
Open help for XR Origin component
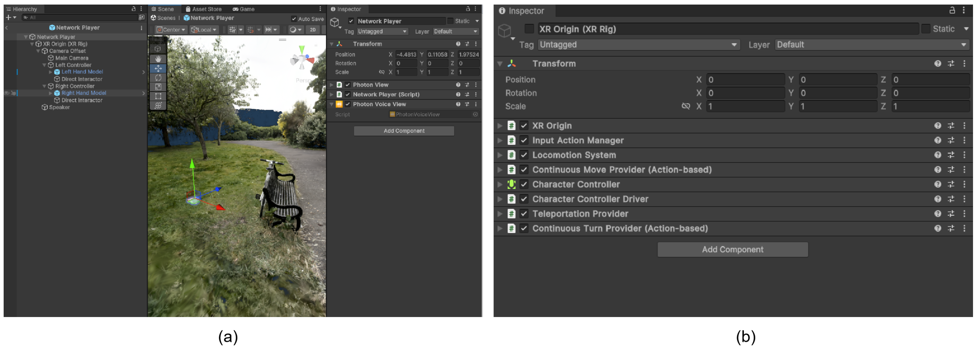[937, 126]
